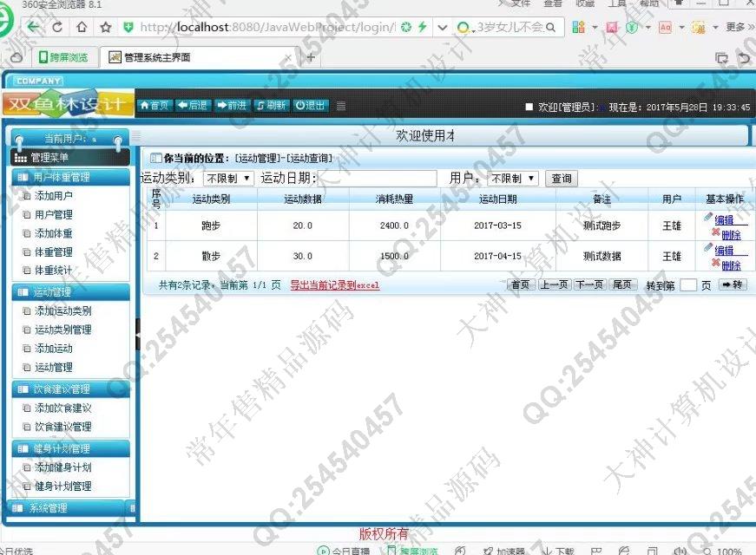The image size is (756, 555).
Task: Reload the page with browser refresh icon
Action: tap(57, 27)
